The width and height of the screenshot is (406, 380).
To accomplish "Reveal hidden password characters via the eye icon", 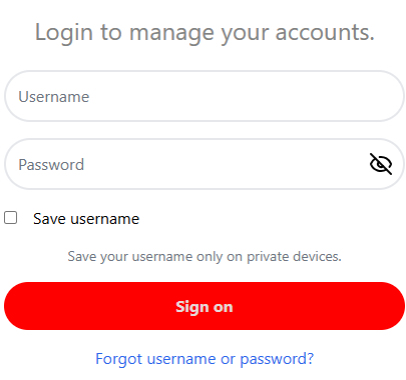I will (x=381, y=164).
